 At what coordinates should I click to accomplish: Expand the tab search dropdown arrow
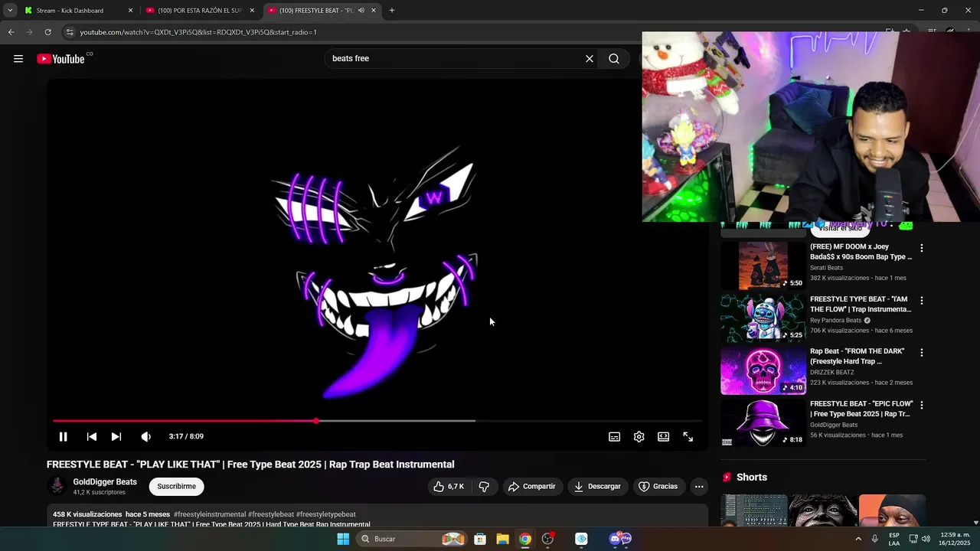[x=10, y=11]
